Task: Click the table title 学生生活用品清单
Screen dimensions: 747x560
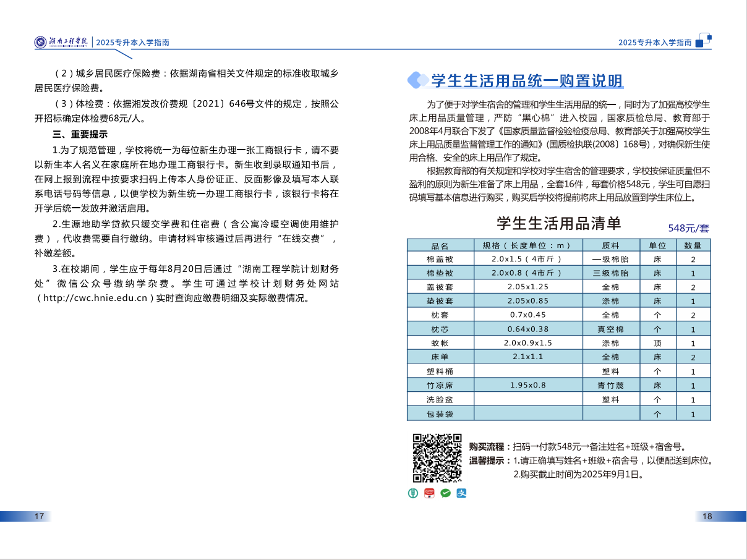Action: click(559, 223)
